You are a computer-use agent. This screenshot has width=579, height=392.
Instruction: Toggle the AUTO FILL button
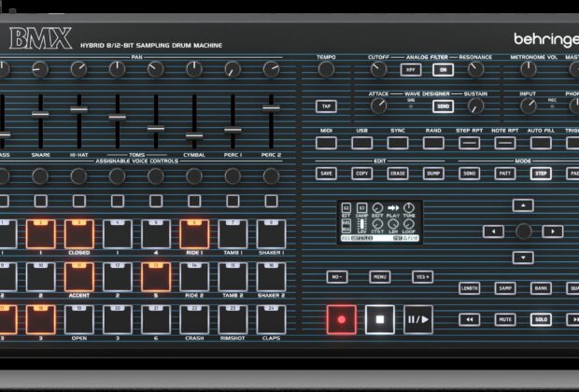(541, 143)
